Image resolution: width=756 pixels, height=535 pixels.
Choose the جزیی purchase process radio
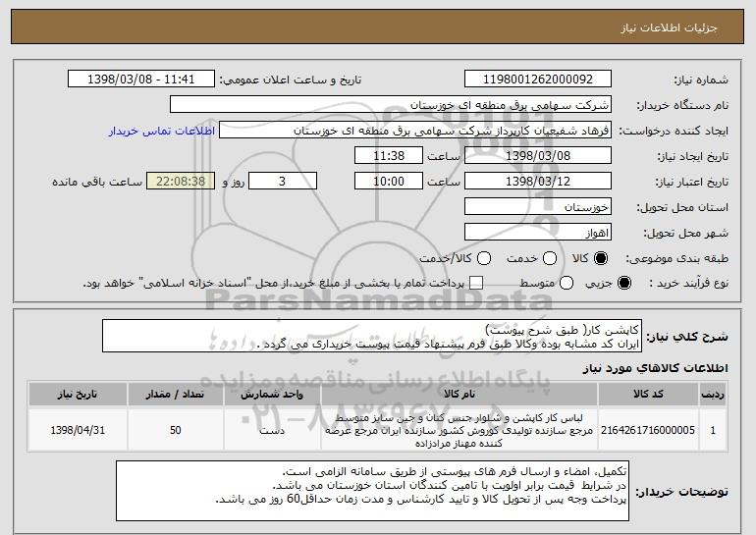[x=623, y=283]
